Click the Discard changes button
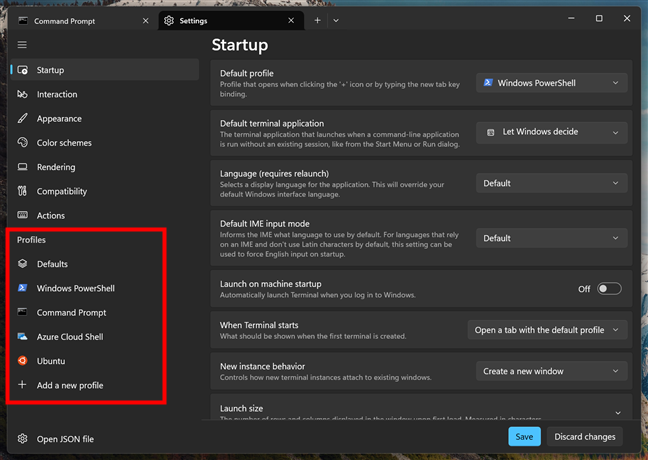The width and height of the screenshot is (648, 460). pyautogui.click(x=585, y=436)
